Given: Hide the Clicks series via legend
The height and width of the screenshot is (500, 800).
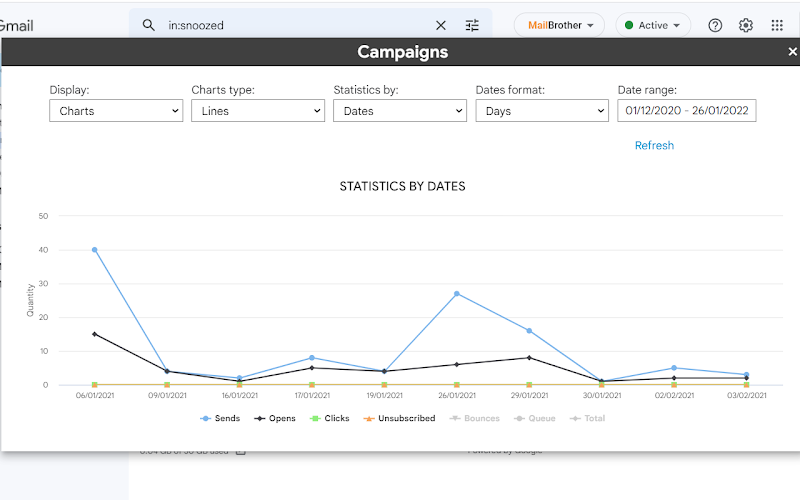Looking at the screenshot, I should click(330, 418).
